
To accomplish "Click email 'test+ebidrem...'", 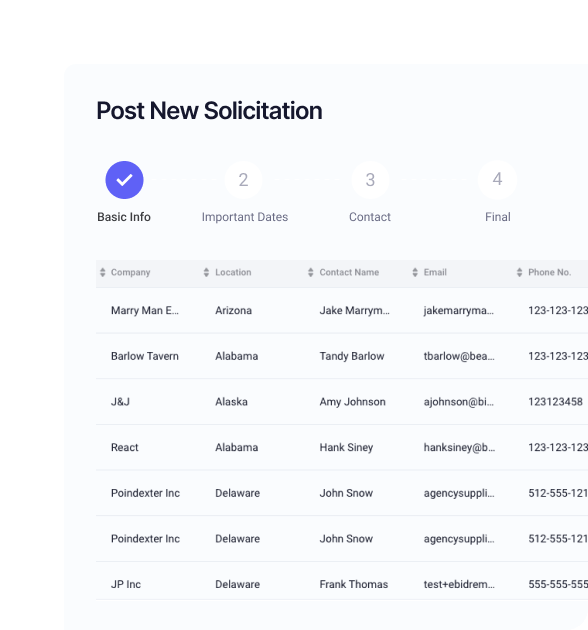I will [459, 584].
